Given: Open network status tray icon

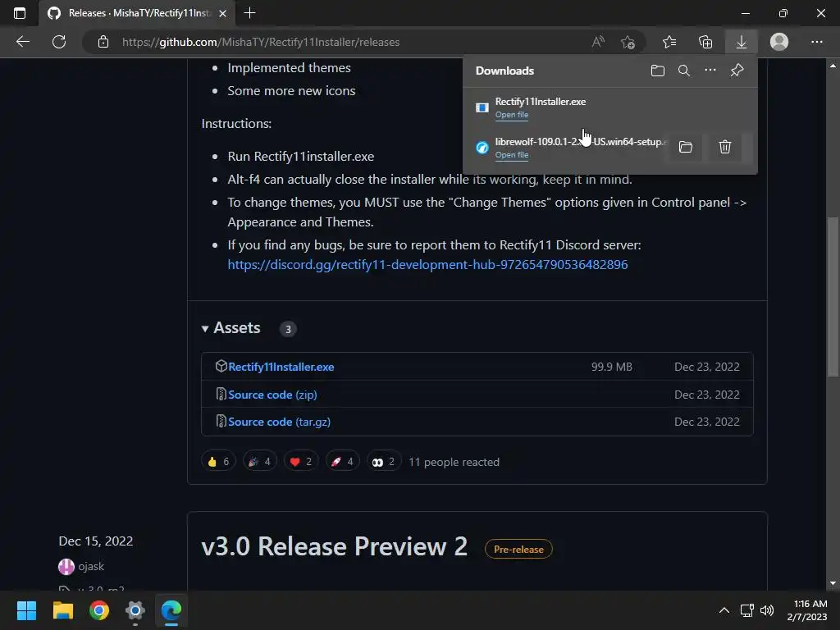Looking at the screenshot, I should pyautogui.click(x=746, y=610).
